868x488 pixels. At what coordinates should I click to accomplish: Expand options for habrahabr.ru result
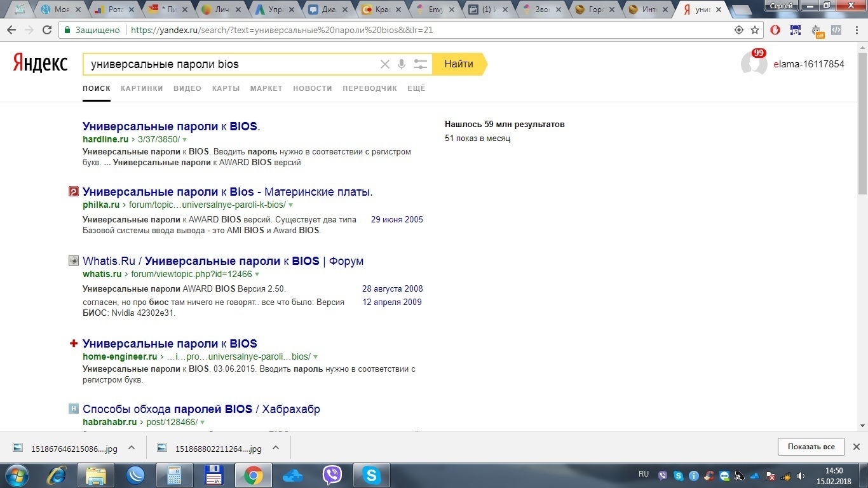[x=202, y=422]
